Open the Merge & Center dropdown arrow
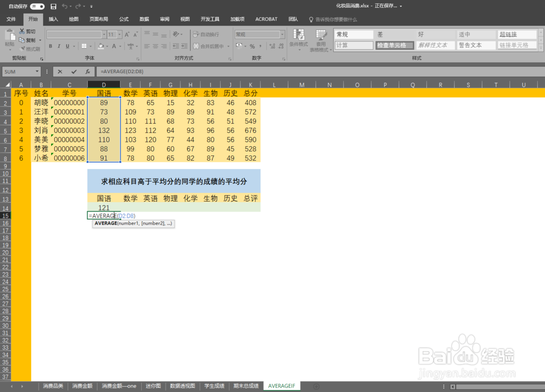Viewport: 545px width, 392px height. point(228,46)
